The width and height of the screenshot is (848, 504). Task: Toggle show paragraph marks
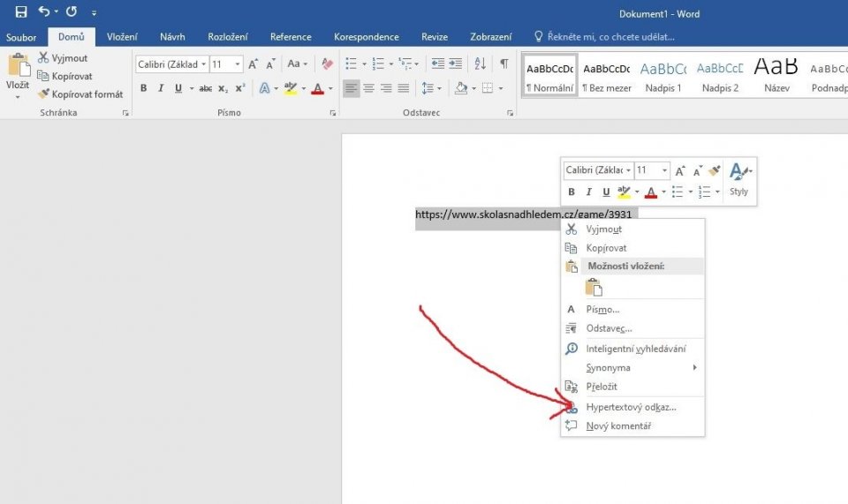click(503, 64)
